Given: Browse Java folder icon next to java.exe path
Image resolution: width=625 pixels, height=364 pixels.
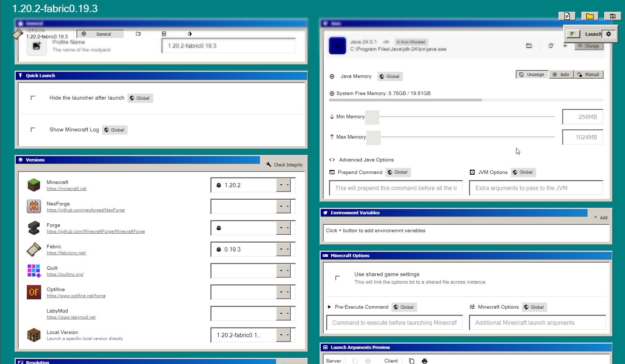Looking at the screenshot, I should click(x=529, y=46).
